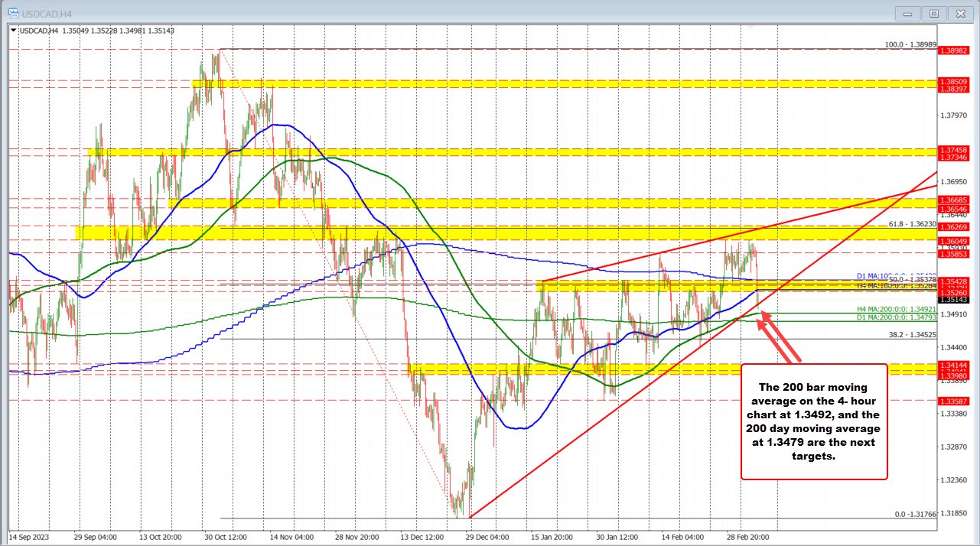Viewport: 980px width, 546px height.
Task: Maximize the USDCAD,H4 chart window
Action: pos(934,12)
